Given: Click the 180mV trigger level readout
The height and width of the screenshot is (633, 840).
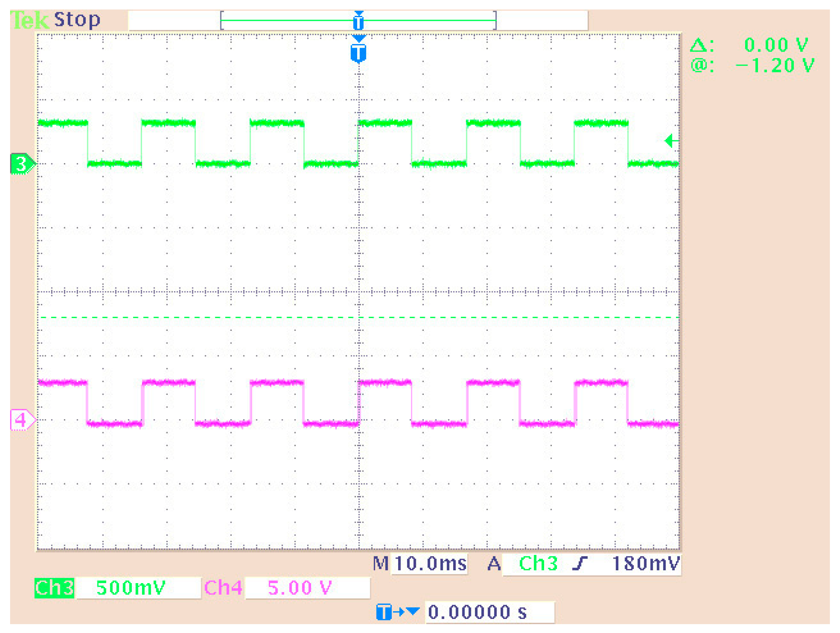Looking at the screenshot, I should coord(646,563).
